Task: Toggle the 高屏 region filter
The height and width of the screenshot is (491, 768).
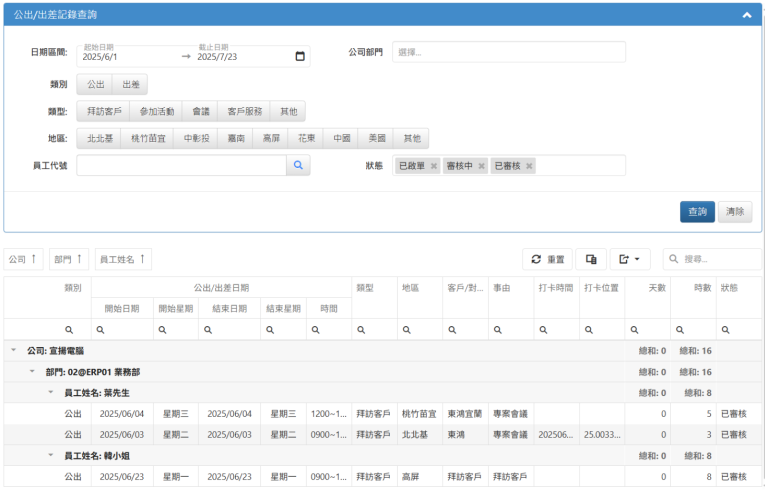Action: [x=271, y=138]
